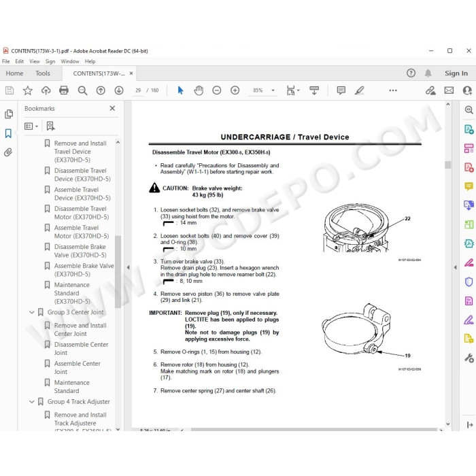Open Protect shield tool in right pane

[x=469, y=282]
